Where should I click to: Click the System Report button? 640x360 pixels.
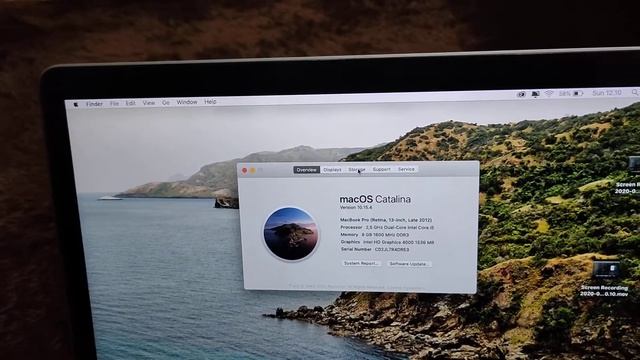[362, 264]
